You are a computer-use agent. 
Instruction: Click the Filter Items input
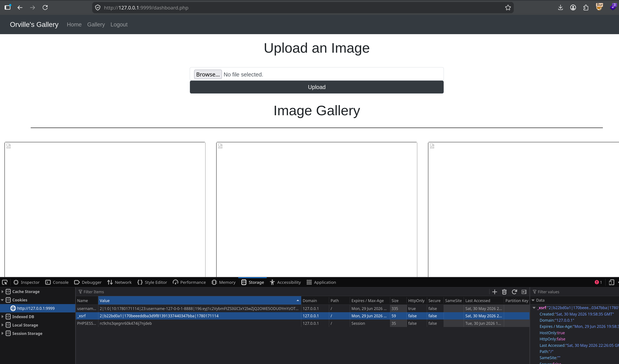(x=283, y=292)
